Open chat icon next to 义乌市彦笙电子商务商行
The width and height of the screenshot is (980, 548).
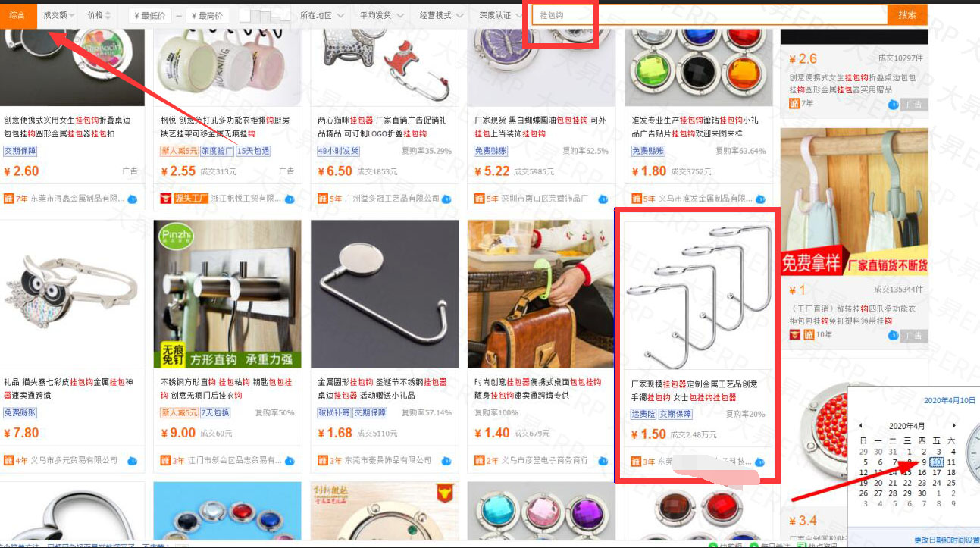point(603,460)
